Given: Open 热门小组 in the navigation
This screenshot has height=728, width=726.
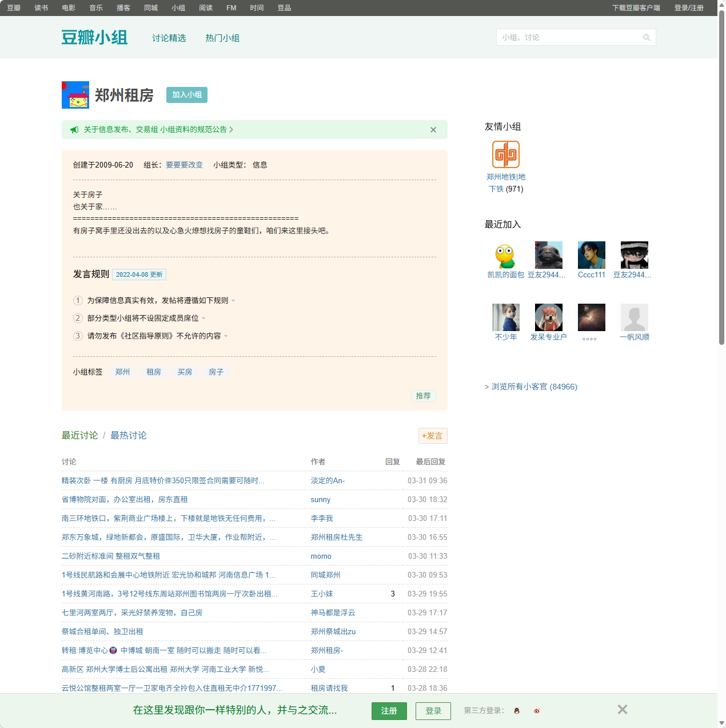Looking at the screenshot, I should pyautogui.click(x=222, y=38).
